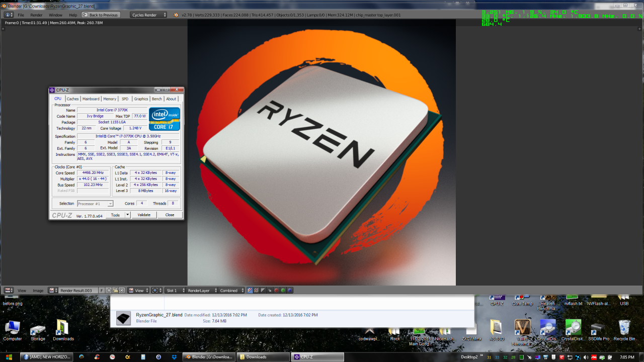The width and height of the screenshot is (644, 362).
Task: Open CPU-Z Processor #1 selection dropdown
Action: 95,204
